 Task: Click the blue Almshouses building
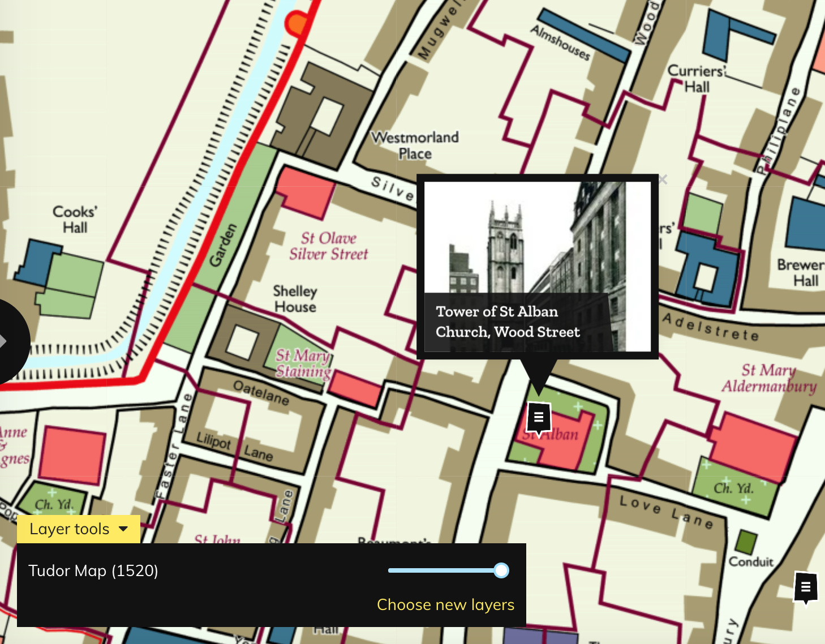point(583,35)
